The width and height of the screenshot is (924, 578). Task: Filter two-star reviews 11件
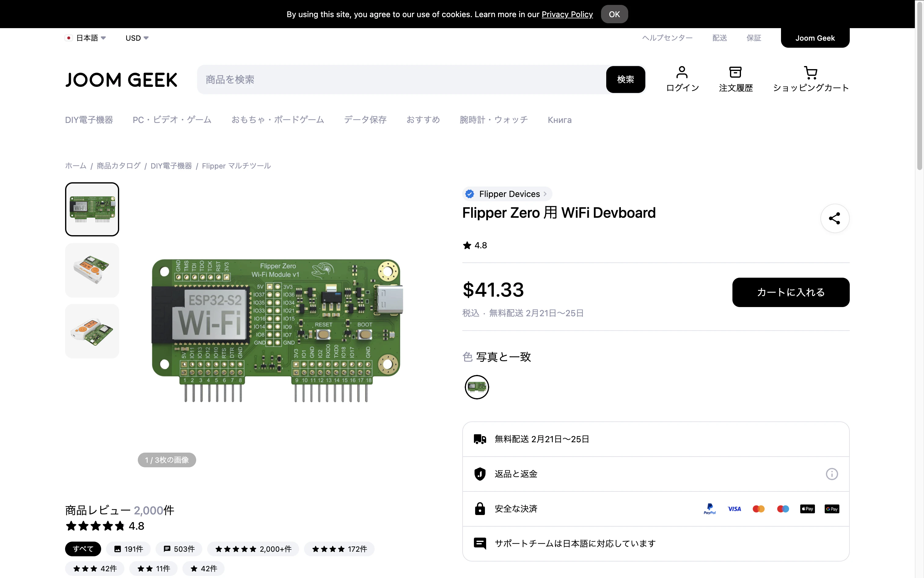click(153, 569)
